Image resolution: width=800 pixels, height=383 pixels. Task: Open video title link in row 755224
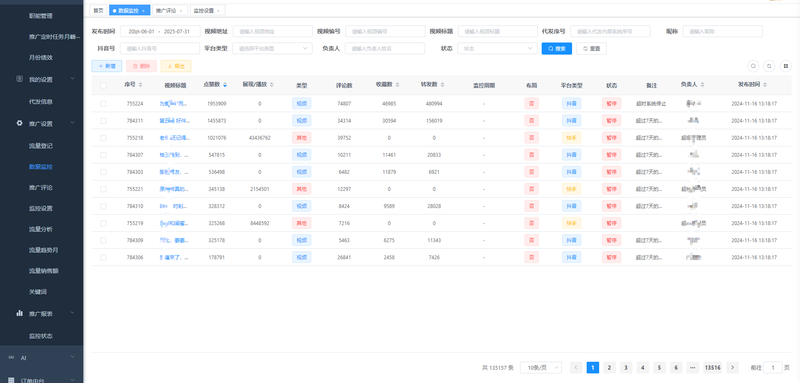(173, 104)
